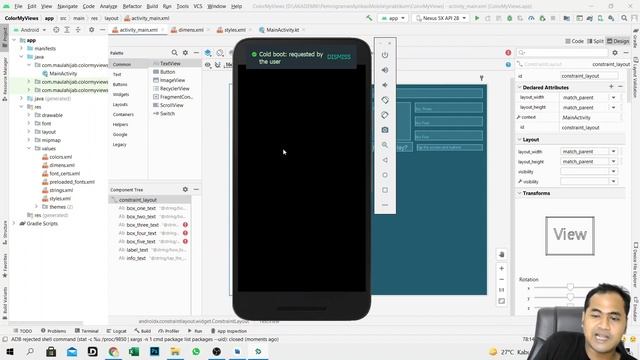Zoom in the layout with plus icon

(x=502, y=268)
